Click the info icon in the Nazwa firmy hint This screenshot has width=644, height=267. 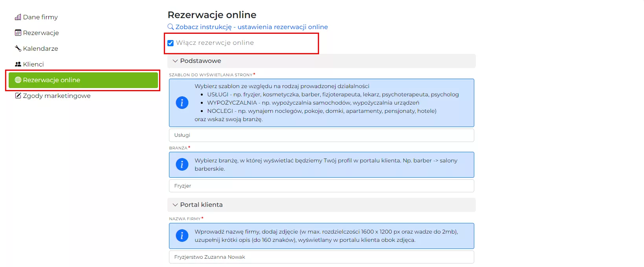(182, 236)
